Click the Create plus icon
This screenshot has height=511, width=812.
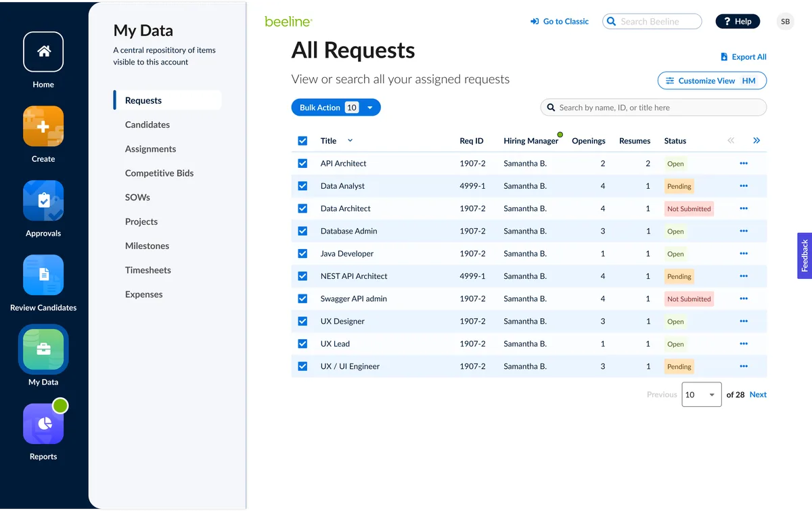tap(43, 127)
